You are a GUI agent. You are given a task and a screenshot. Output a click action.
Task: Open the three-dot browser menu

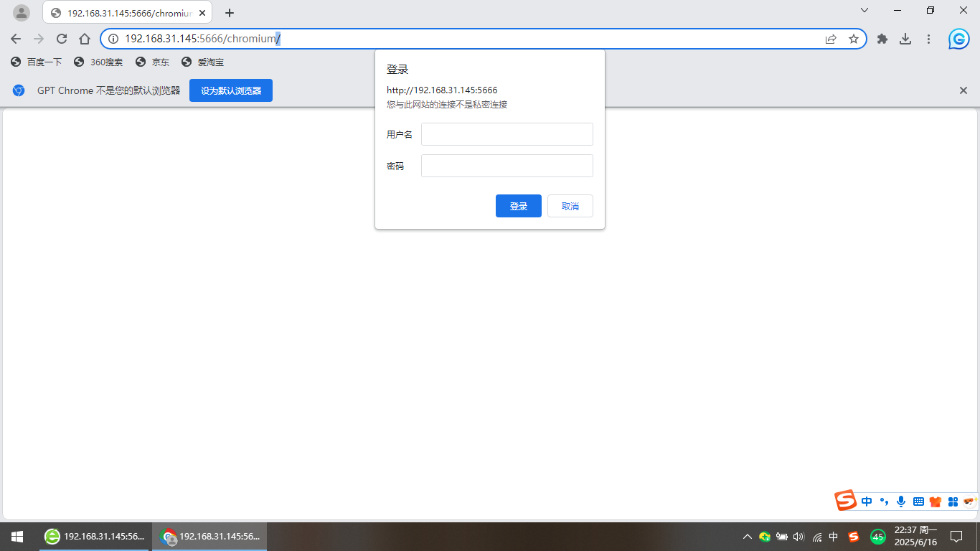[928, 39]
